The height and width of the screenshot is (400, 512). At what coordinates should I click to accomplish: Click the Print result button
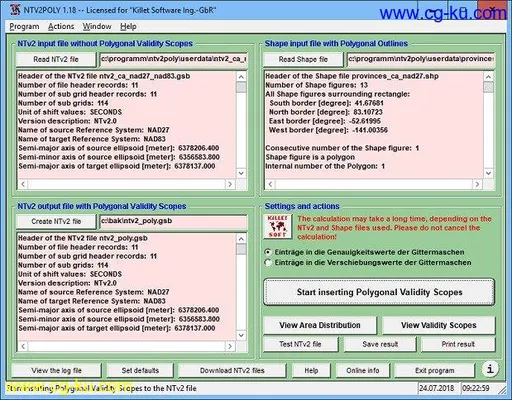458,344
